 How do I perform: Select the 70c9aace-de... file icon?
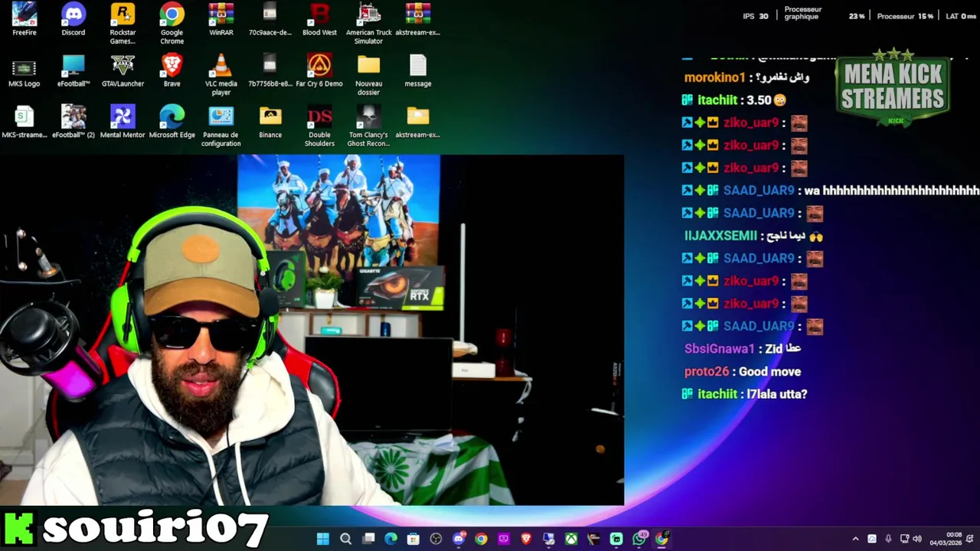pos(270,20)
